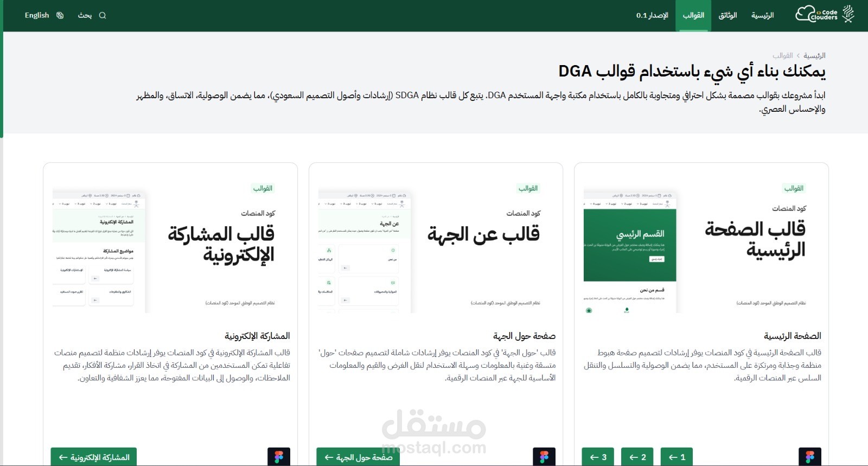The height and width of the screenshot is (466, 868).
Task: Click the main heading about DGA templates
Action: (x=692, y=72)
